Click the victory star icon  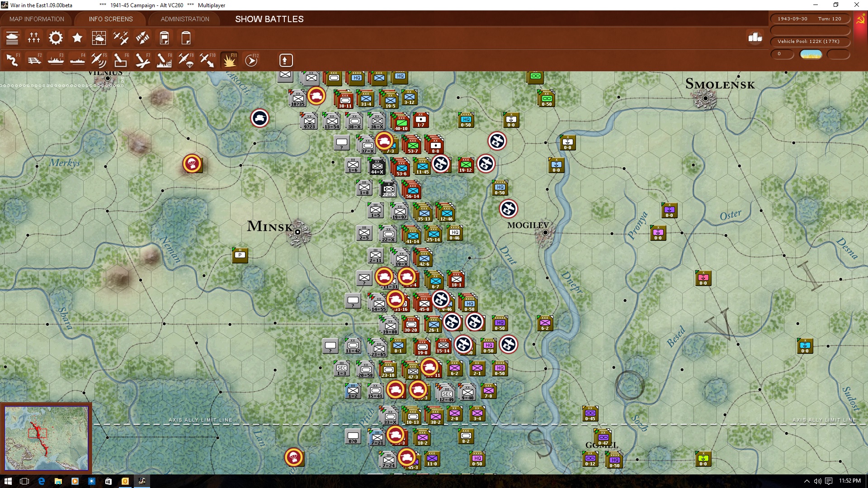(x=77, y=38)
